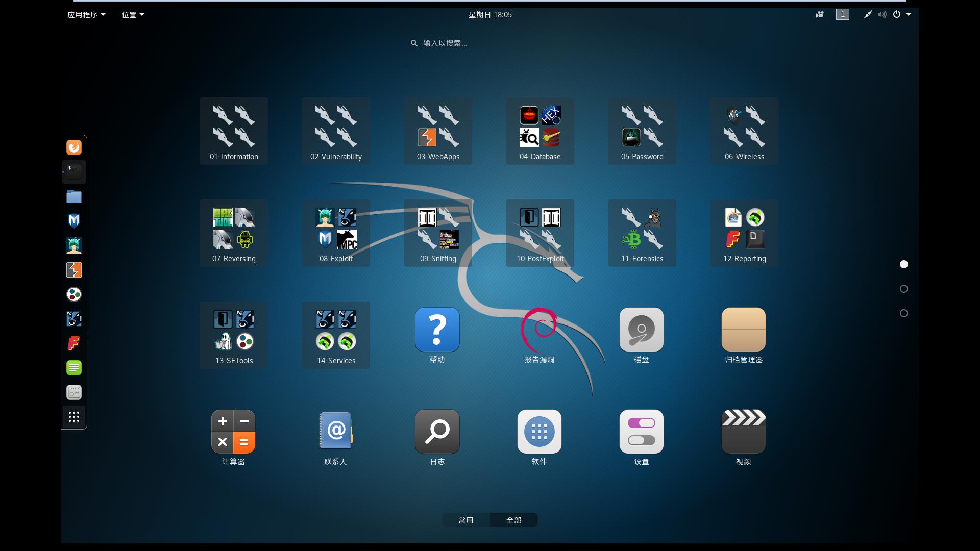Open the 06-Wireless folder
Image resolution: width=980 pixels, height=551 pixels.
pyautogui.click(x=744, y=131)
